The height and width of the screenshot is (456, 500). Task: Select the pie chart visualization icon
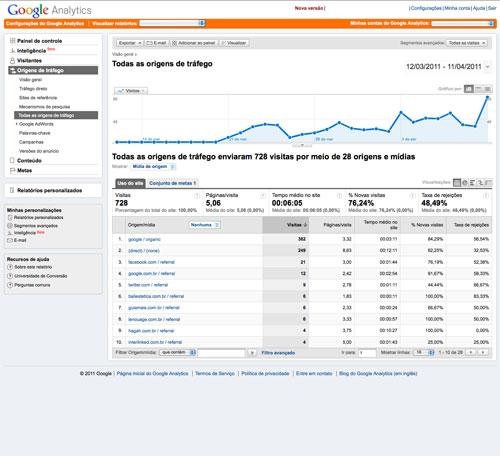pyautogui.click(x=465, y=183)
